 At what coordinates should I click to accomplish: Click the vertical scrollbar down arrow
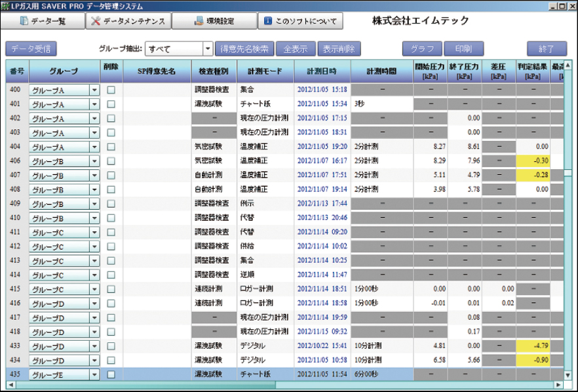[x=568, y=375]
